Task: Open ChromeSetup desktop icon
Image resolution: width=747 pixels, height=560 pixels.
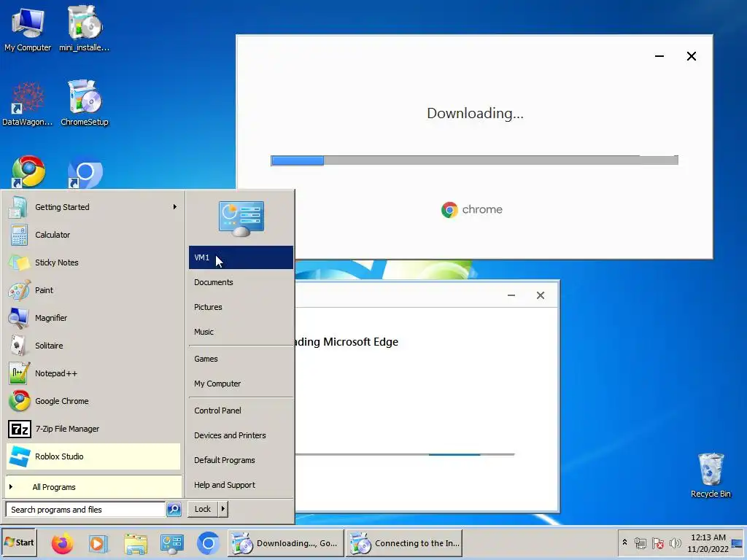Action: [85, 104]
